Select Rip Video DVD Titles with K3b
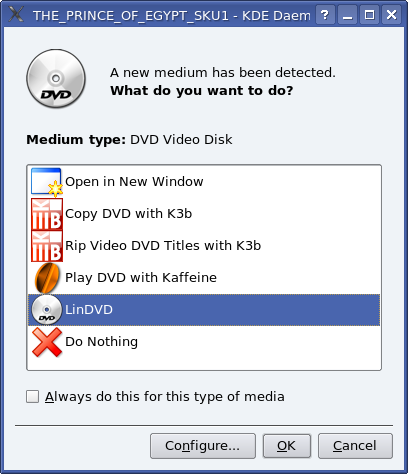Viewport: 408px width, 474px height. (204, 246)
